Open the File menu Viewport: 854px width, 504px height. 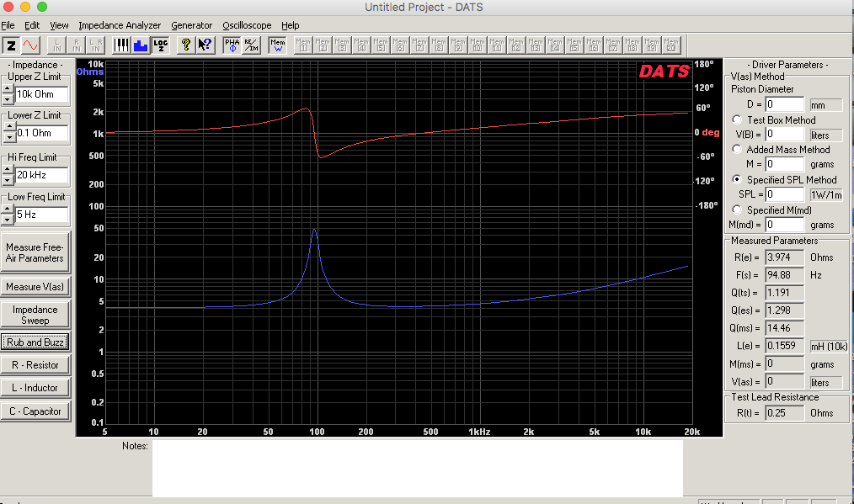(x=8, y=25)
